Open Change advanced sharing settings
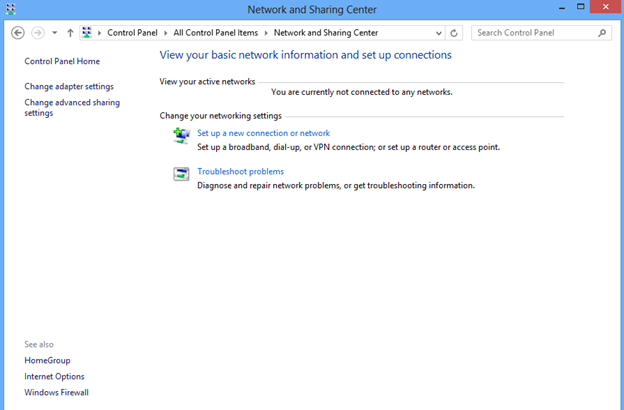 [x=72, y=107]
